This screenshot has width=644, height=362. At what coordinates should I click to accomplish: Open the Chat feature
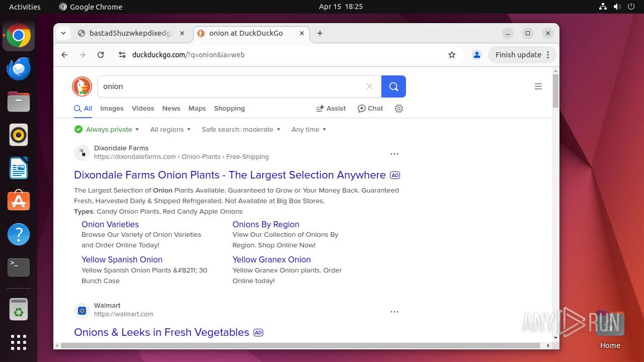[370, 109]
